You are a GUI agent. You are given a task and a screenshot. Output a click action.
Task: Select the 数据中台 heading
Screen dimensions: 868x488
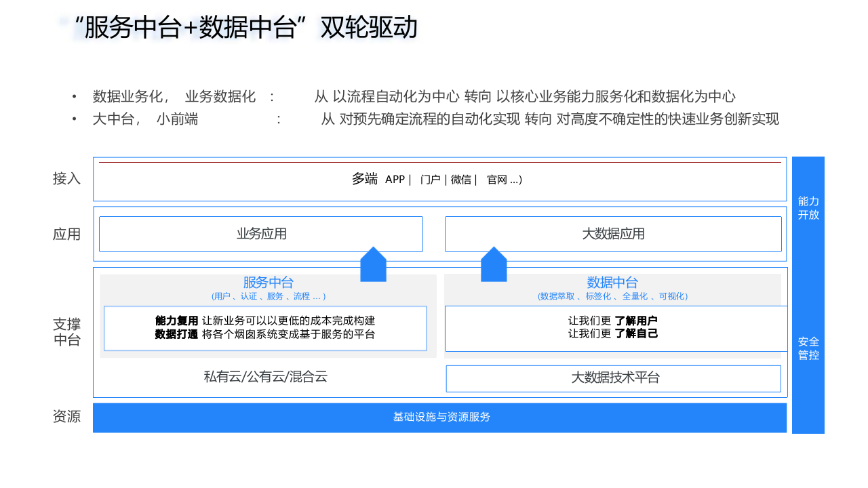(x=612, y=283)
